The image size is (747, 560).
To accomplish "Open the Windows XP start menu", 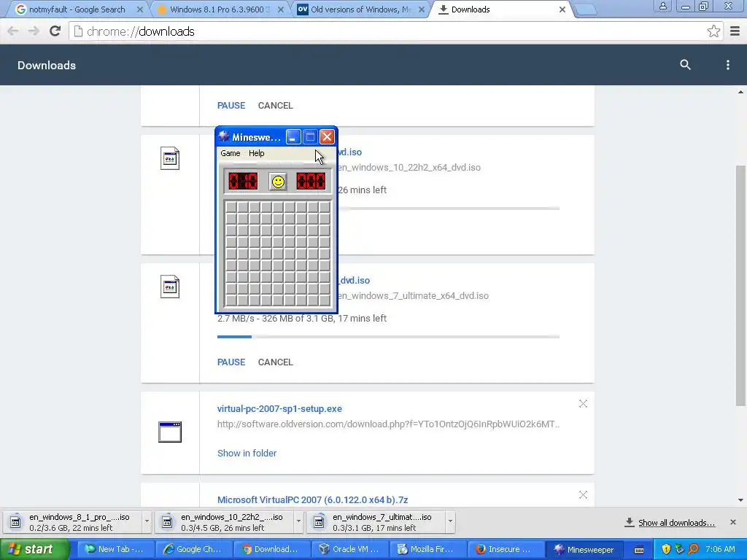I will 34,549.
